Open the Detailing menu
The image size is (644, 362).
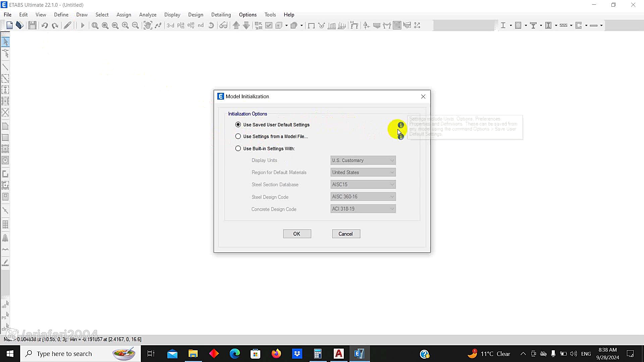click(221, 15)
